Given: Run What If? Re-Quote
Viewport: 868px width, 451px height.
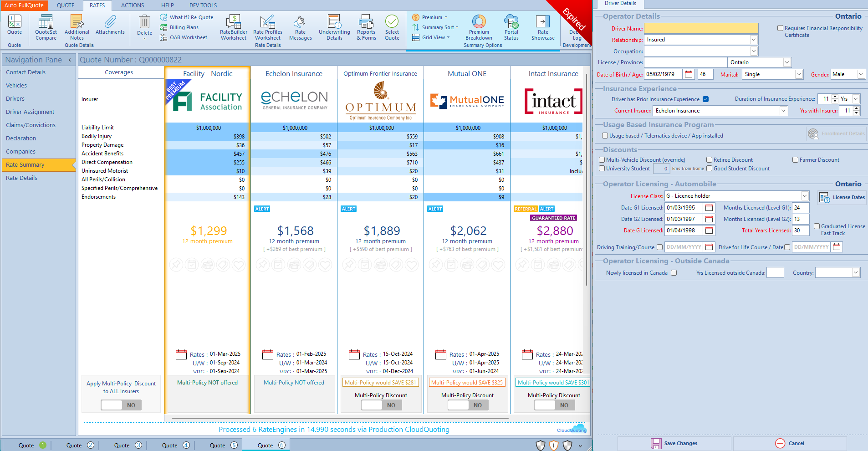Looking at the screenshot, I should [186, 17].
